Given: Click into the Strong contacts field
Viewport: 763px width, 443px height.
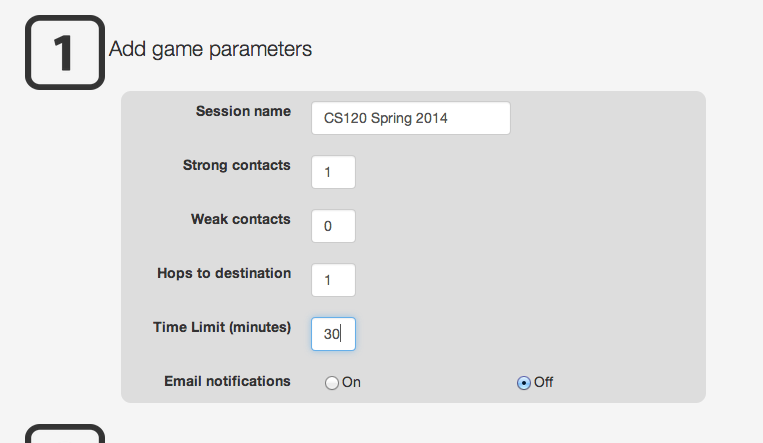Looking at the screenshot, I should (x=333, y=172).
